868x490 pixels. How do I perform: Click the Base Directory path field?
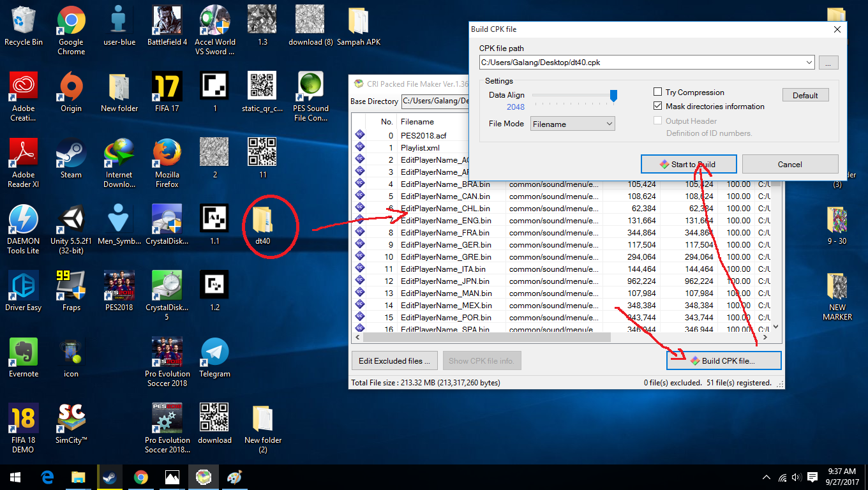coord(435,101)
